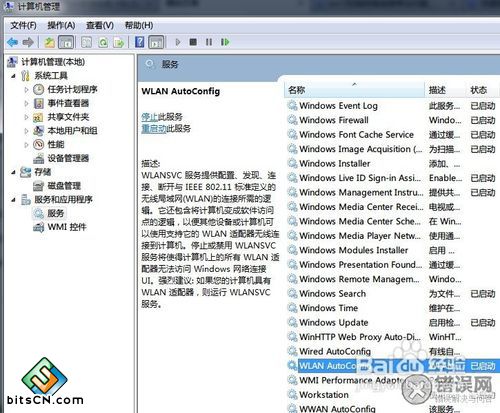Click the 重启动 service link
The width and height of the screenshot is (500, 413).
[153, 129]
